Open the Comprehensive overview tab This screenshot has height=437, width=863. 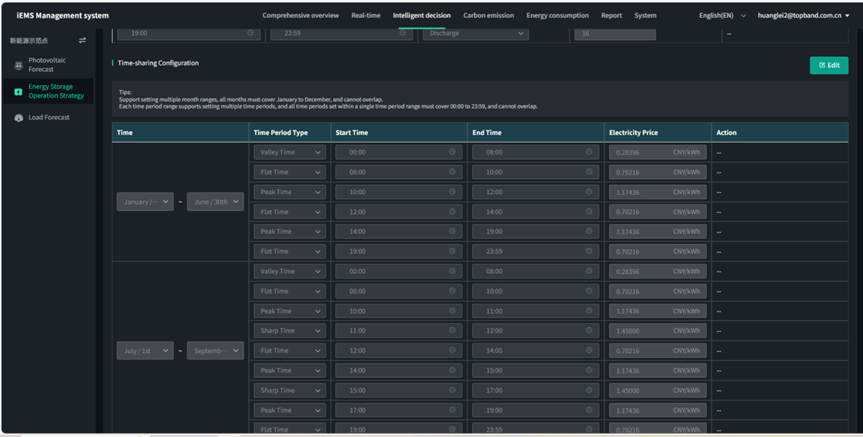pyautogui.click(x=300, y=16)
